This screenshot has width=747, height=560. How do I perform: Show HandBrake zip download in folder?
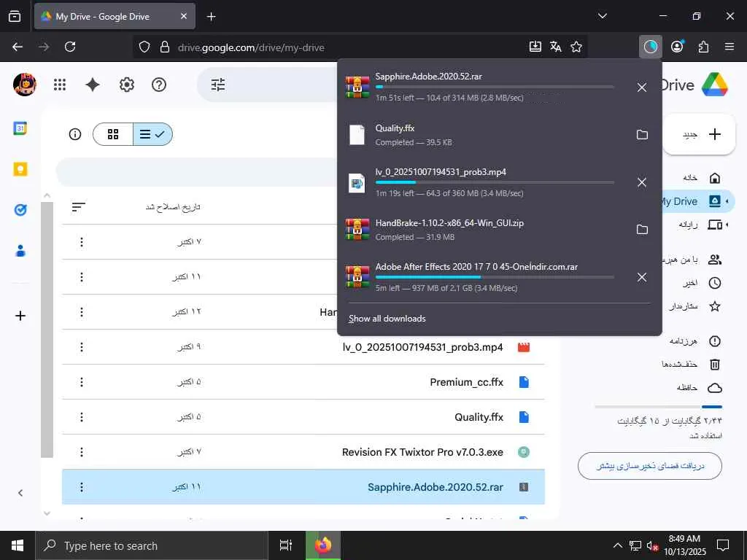642,230
